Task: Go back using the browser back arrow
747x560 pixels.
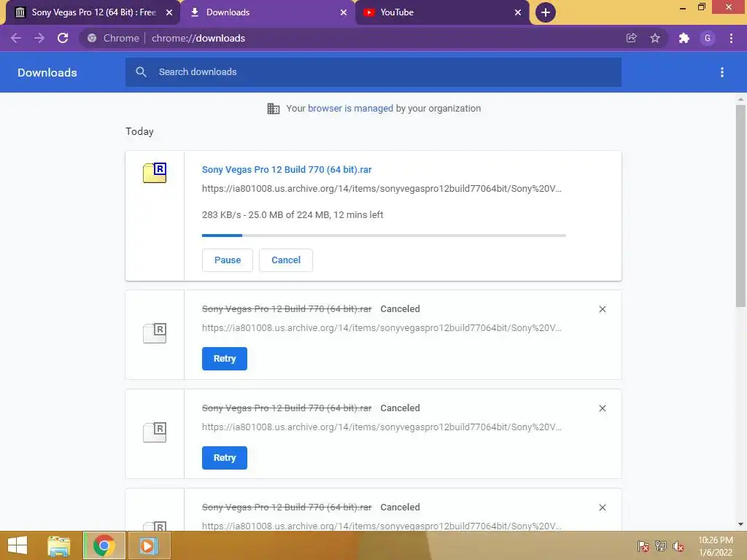Action: (16, 38)
